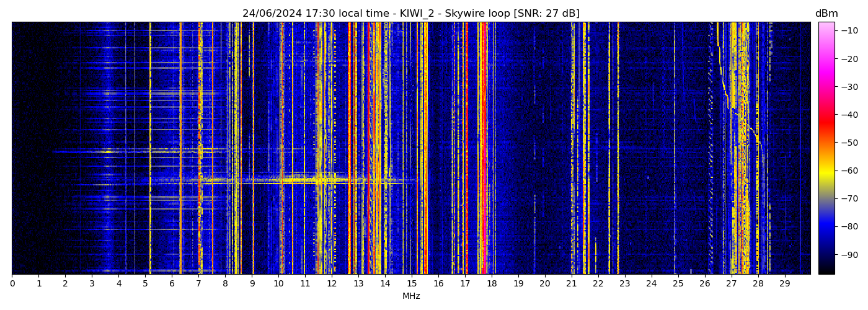Pick the blue region of the colorbar
This screenshot has height=310, width=868.
pos(826,227)
